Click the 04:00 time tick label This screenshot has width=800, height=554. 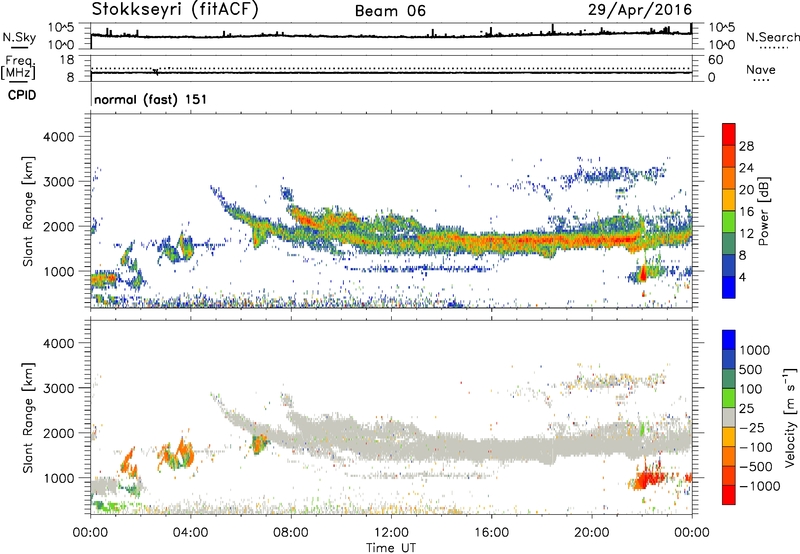point(190,533)
